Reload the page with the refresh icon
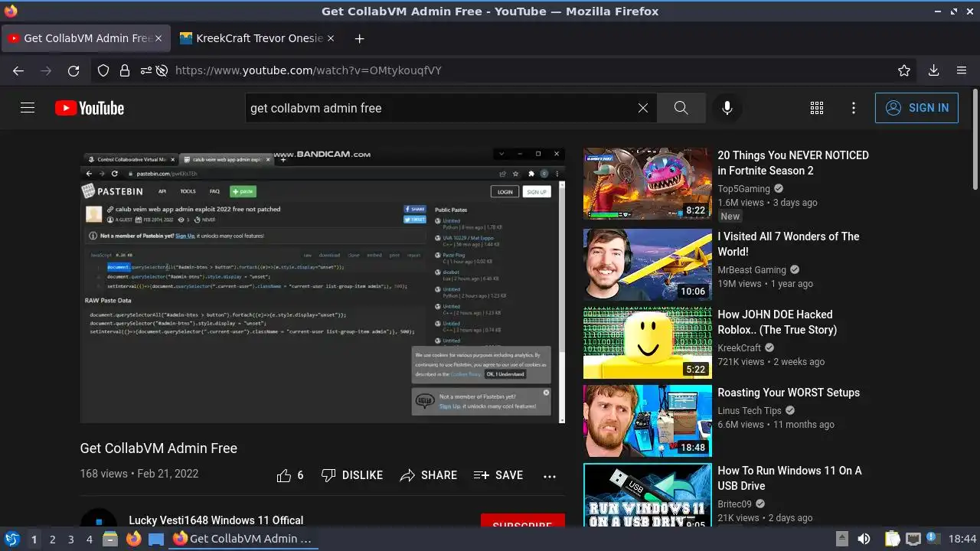Screen dimensions: 980x551 (73, 70)
